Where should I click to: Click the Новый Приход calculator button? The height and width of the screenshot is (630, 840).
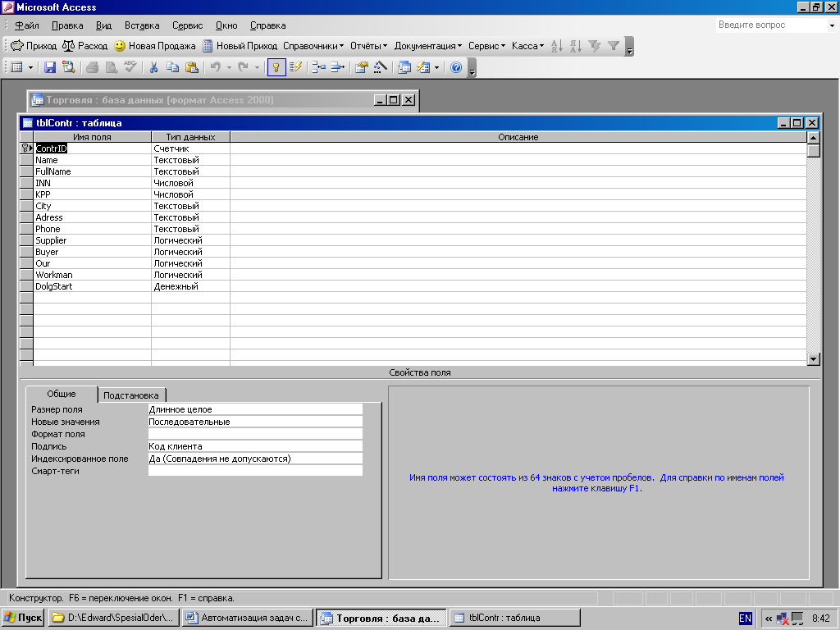pyautogui.click(x=240, y=46)
